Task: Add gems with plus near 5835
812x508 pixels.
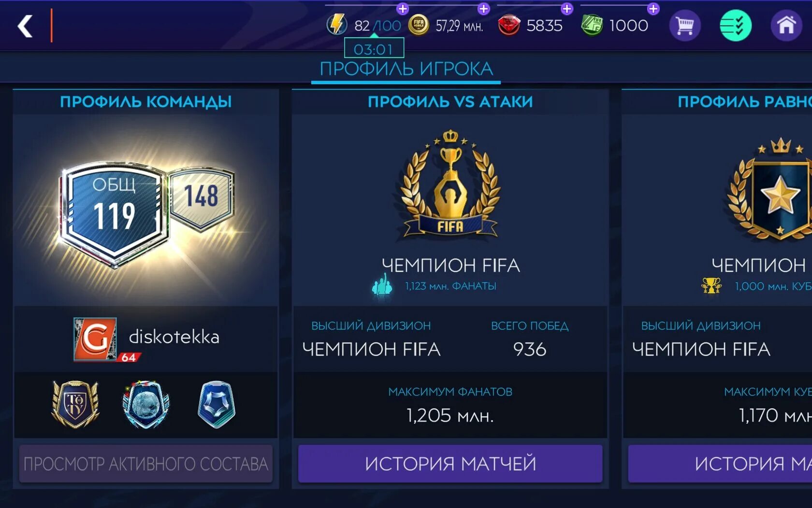Action: pos(567,8)
